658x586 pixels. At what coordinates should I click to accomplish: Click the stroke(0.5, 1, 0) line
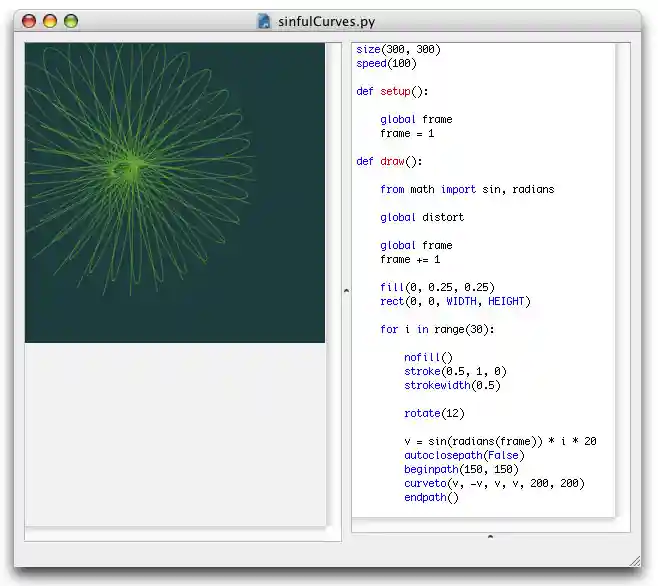click(x=455, y=371)
